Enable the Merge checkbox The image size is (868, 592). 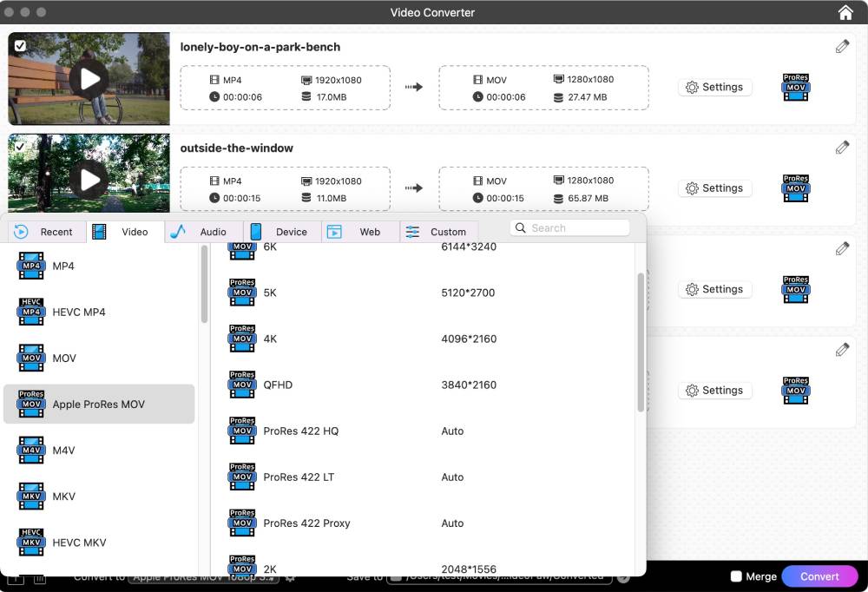736,576
